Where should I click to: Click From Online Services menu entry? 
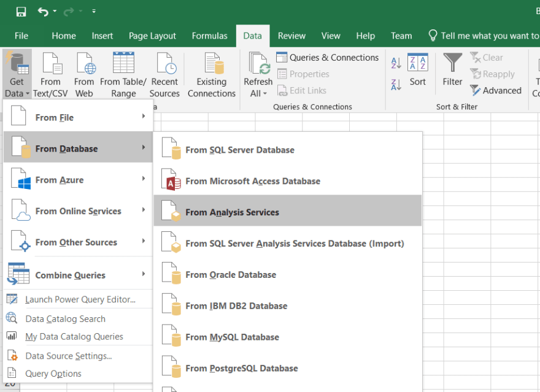point(78,210)
